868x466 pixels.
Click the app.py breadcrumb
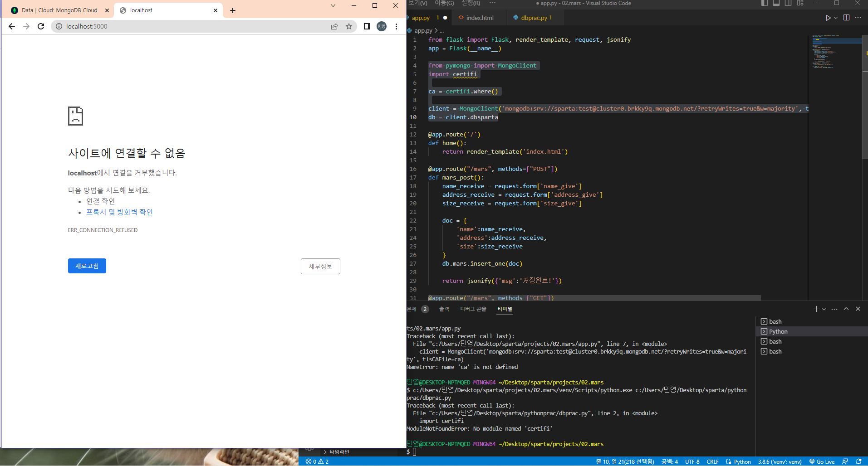(423, 31)
